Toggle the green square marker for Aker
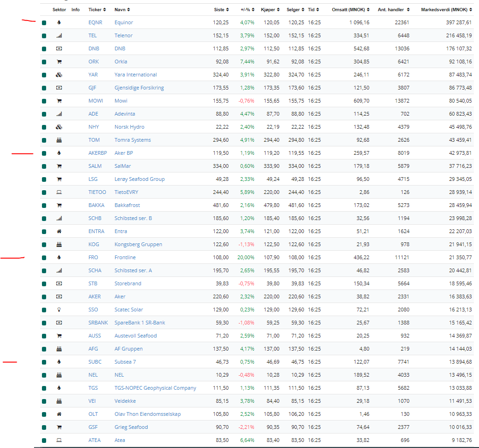 (x=44, y=297)
